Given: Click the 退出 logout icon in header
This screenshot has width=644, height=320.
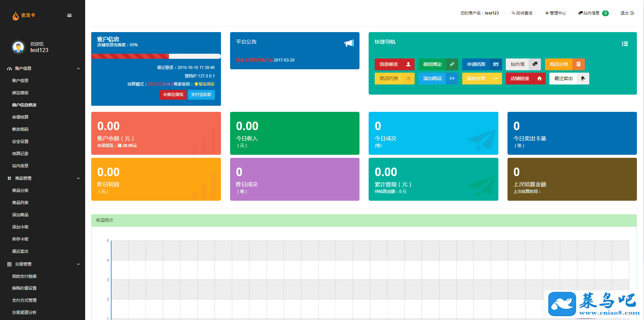Looking at the screenshot, I should pyautogui.click(x=632, y=13).
